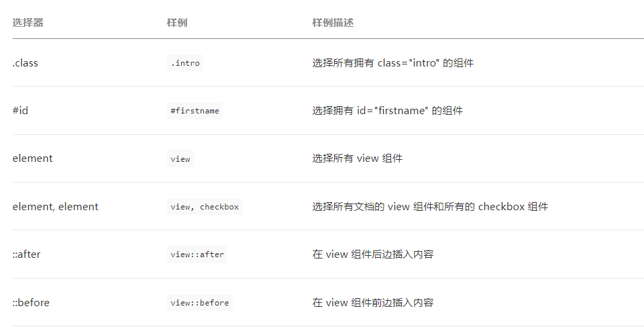Click description 在 view 组件后边插入内容
The width and height of the screenshot is (644, 327).
point(373,254)
